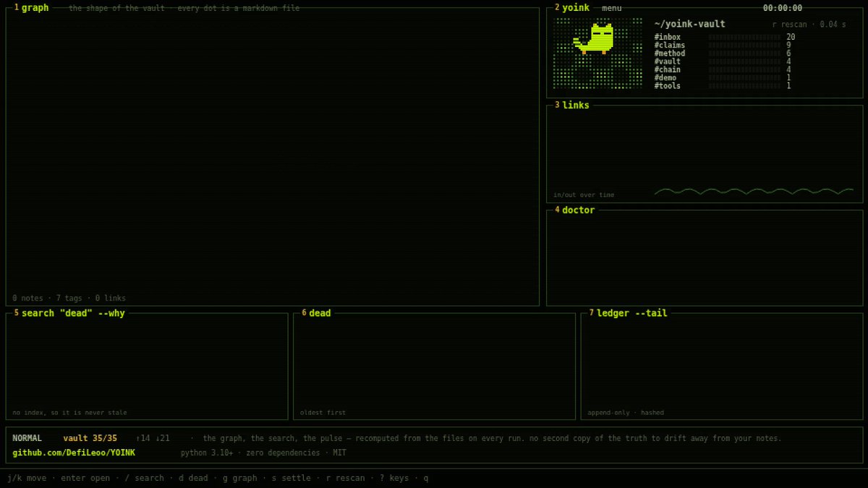Select the #claims tag

point(669,46)
